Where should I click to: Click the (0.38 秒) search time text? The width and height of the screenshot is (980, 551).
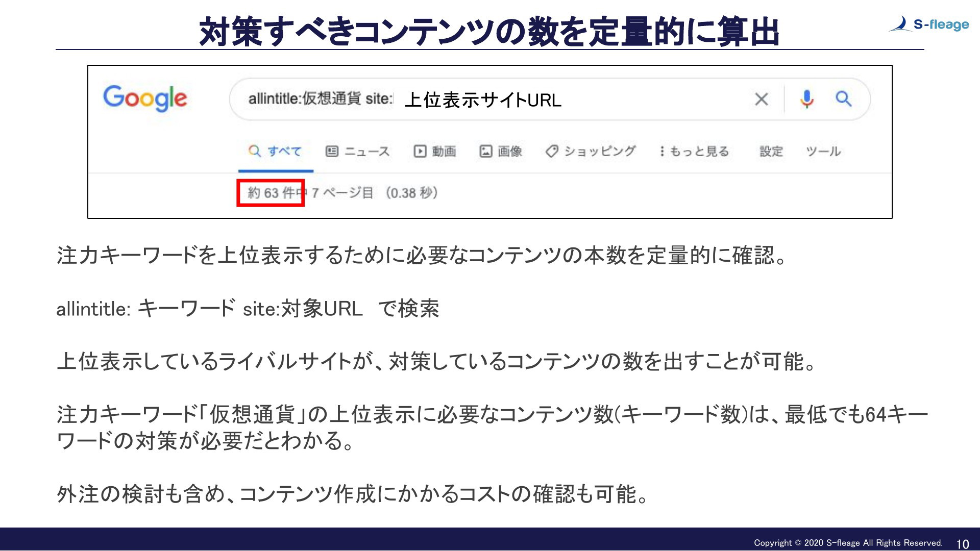coord(411,193)
